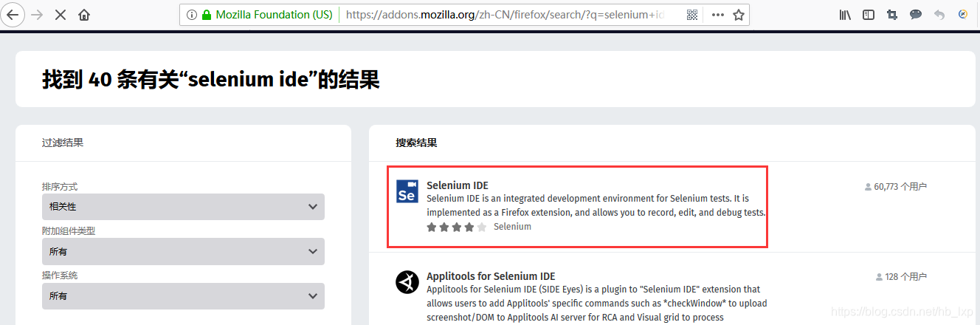Viewport: 980px width, 325px height.
Task: Click the browser back arrow button
Action: click(x=13, y=14)
